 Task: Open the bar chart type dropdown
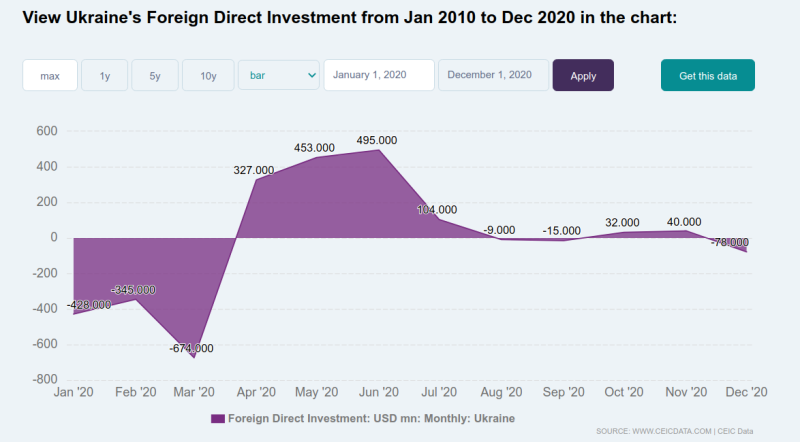click(x=279, y=76)
